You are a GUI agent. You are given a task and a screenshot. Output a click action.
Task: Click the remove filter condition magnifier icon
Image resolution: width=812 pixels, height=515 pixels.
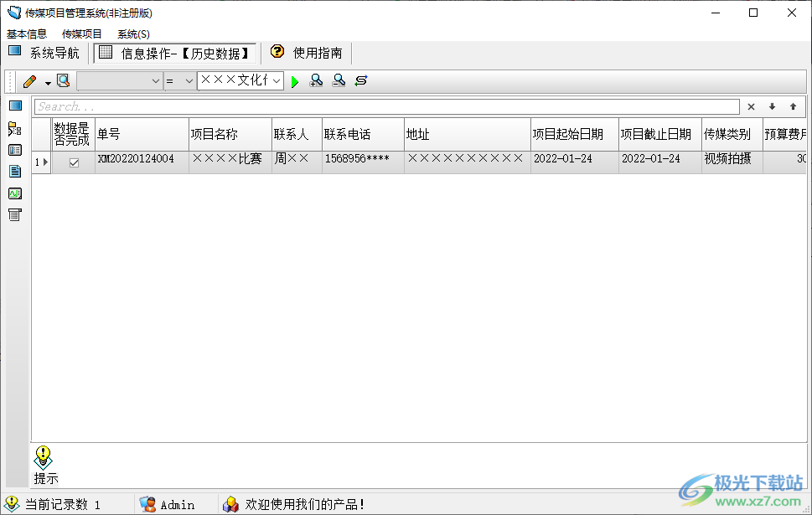click(x=339, y=80)
